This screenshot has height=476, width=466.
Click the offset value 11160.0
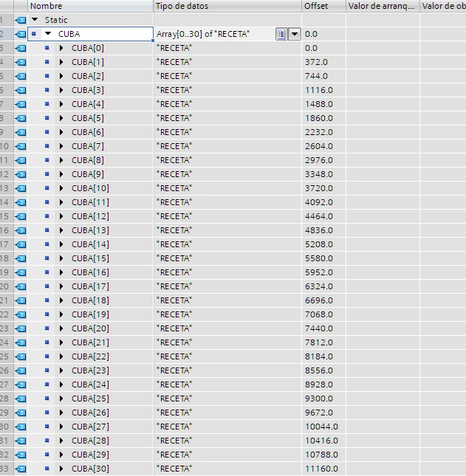(321, 469)
